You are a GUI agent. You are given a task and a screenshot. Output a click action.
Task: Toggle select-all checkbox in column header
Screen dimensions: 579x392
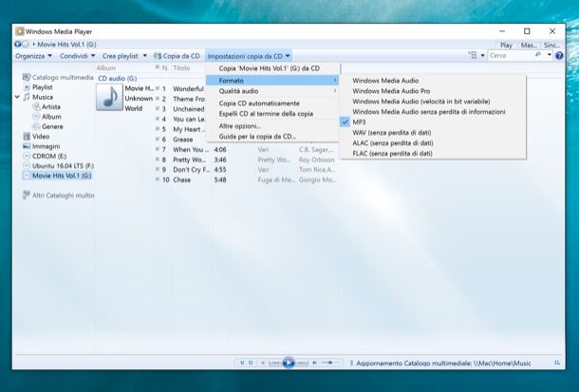point(158,67)
